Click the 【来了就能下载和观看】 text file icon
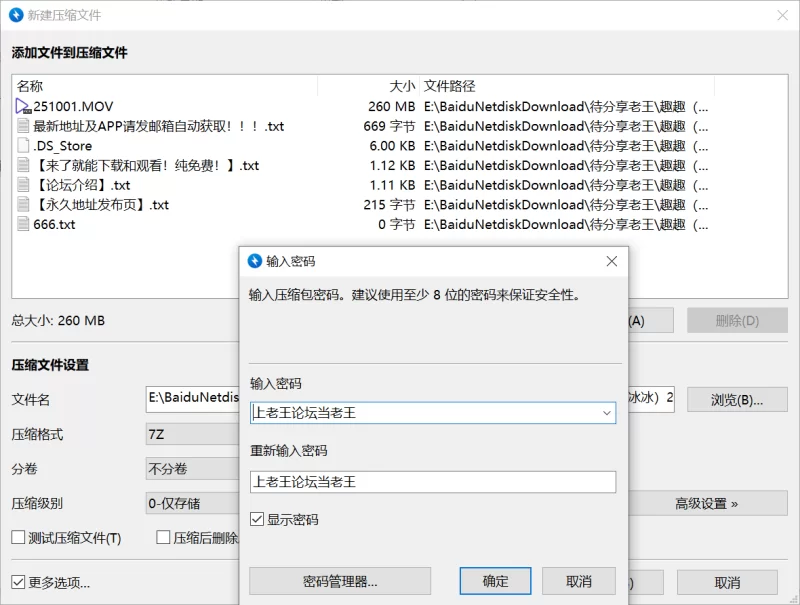Viewport: 800px width, 605px height. (x=24, y=165)
